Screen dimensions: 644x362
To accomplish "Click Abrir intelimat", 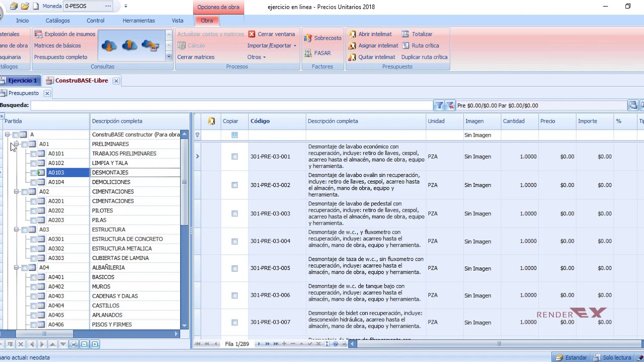I will pyautogui.click(x=370, y=34).
